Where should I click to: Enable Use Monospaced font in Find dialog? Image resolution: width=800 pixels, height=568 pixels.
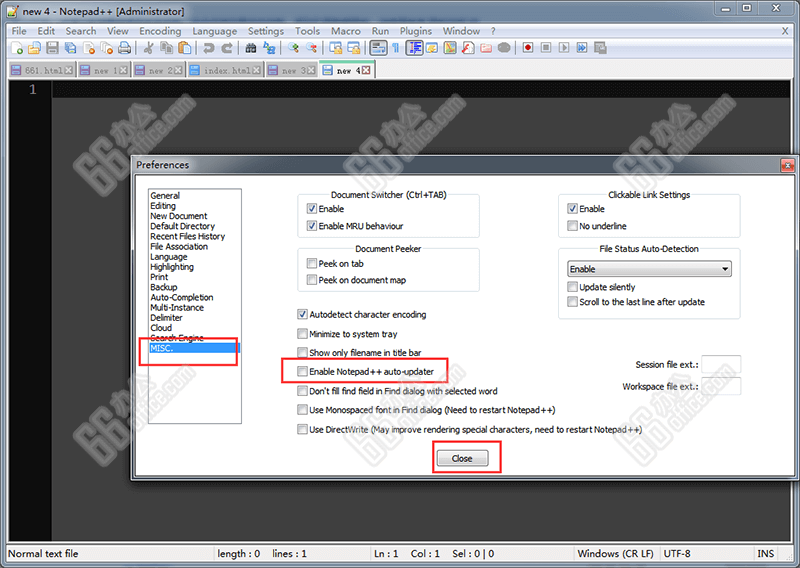302,410
